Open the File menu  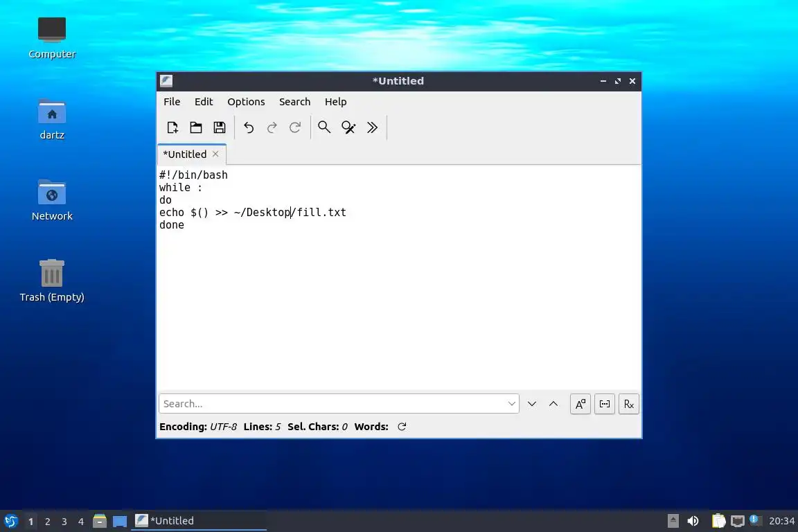tap(172, 102)
